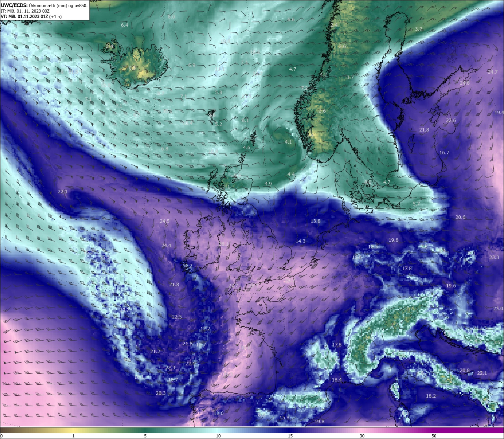504x439 pixels.
Task: Click the 18.4 value over southern France
Action: (x=337, y=380)
